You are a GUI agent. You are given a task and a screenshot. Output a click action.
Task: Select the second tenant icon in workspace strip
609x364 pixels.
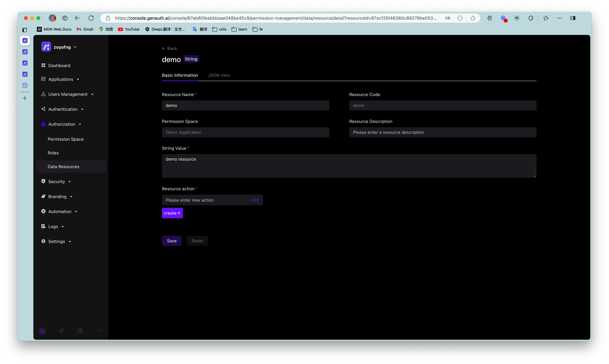[x=25, y=52]
